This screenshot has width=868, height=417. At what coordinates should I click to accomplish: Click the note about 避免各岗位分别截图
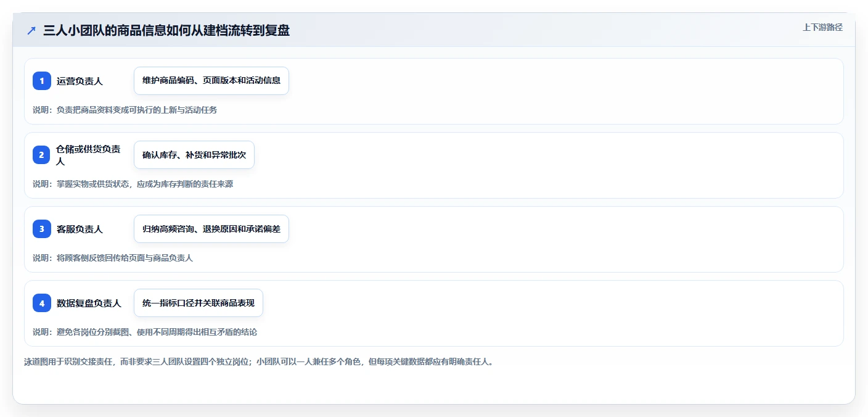pyautogui.click(x=145, y=332)
